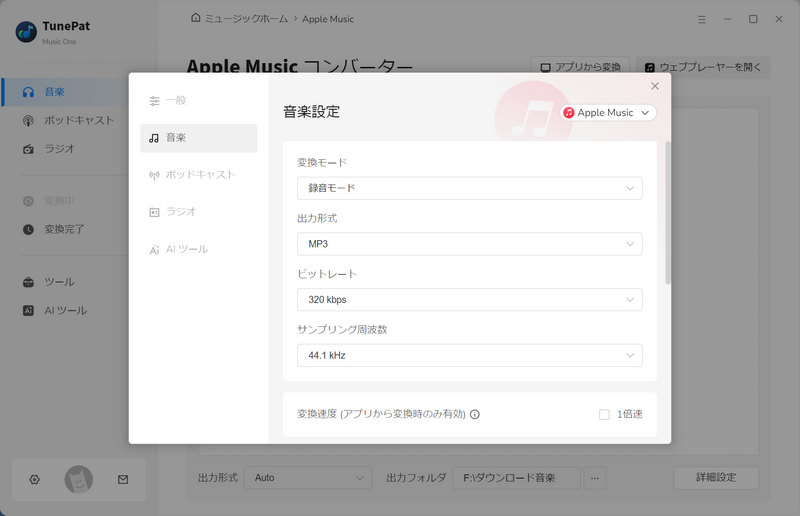The image size is (800, 516).
Task: Select the headphones 音楽 icon in main sidebar
Action: 29,92
